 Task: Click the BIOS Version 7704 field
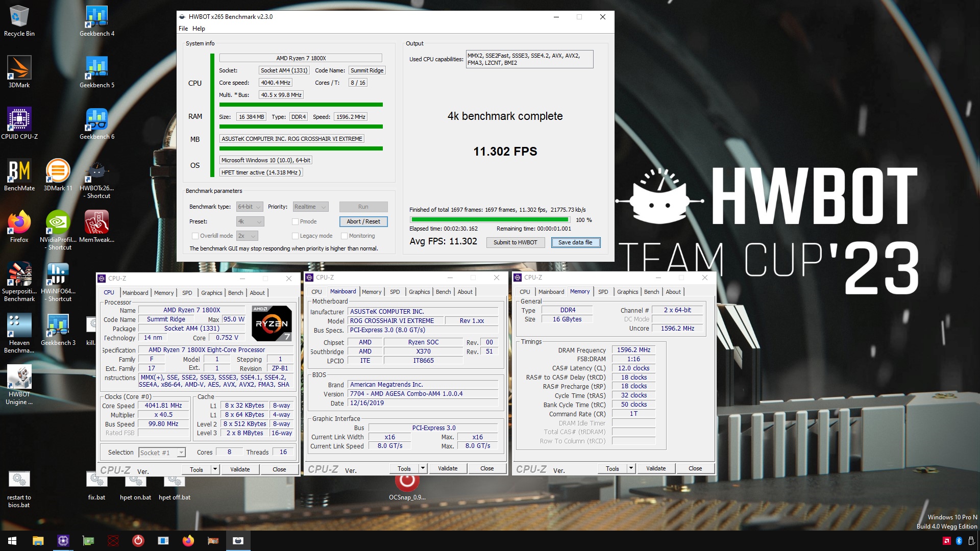[423, 394]
